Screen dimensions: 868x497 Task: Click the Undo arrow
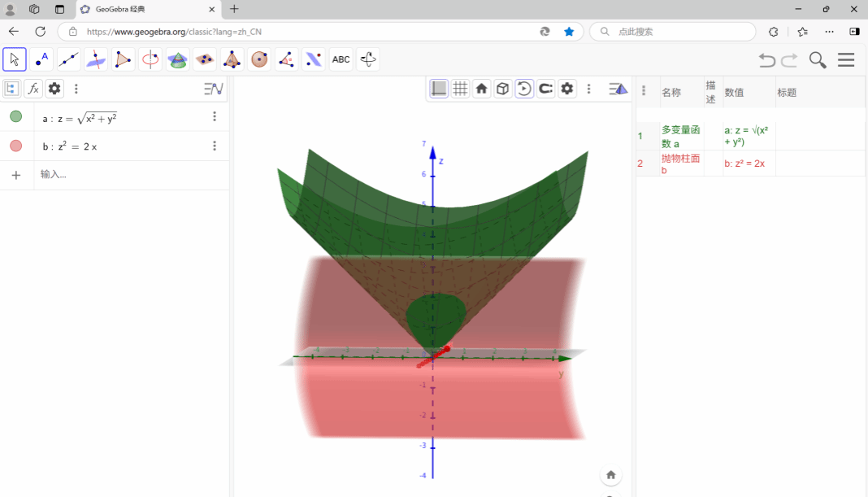point(766,60)
